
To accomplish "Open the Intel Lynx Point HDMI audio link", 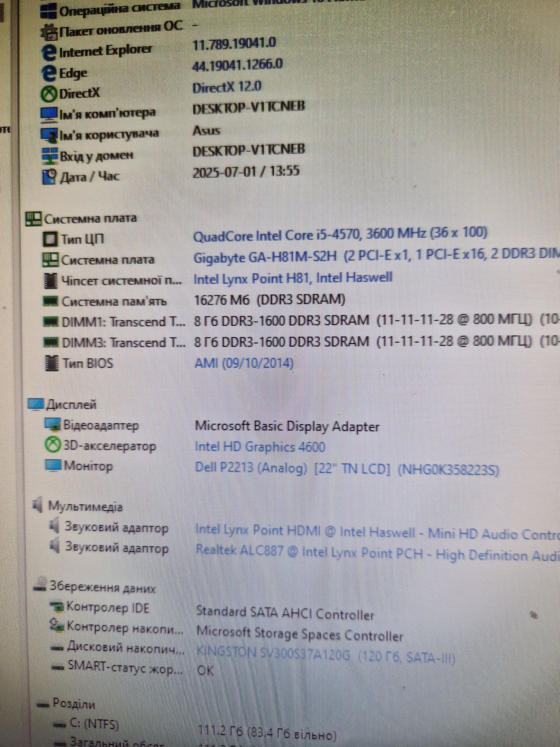I will coord(378,532).
